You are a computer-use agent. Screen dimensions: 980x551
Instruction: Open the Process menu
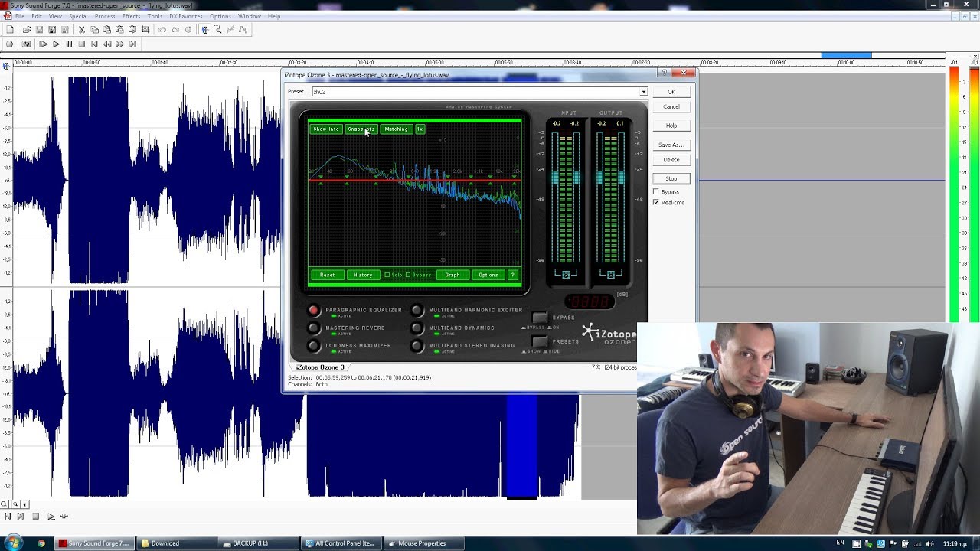click(x=105, y=16)
